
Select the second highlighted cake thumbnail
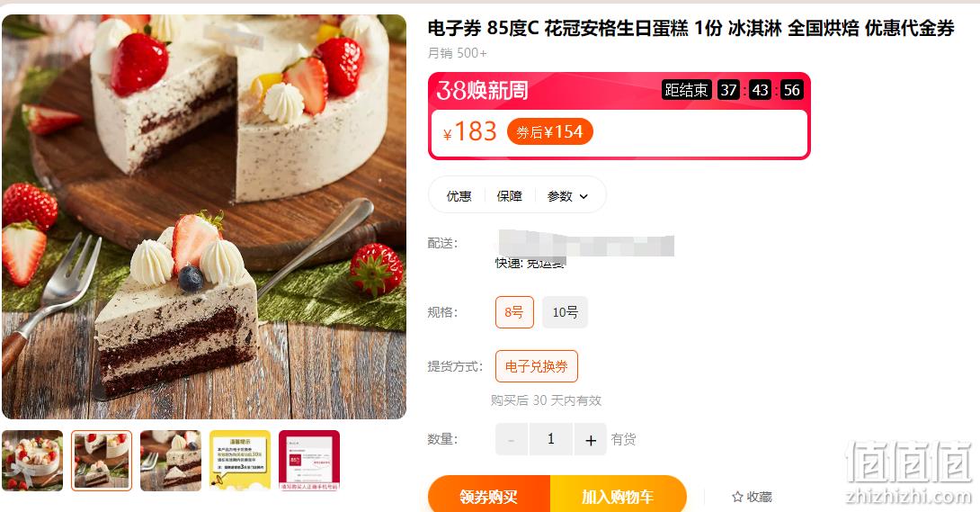coord(102,461)
